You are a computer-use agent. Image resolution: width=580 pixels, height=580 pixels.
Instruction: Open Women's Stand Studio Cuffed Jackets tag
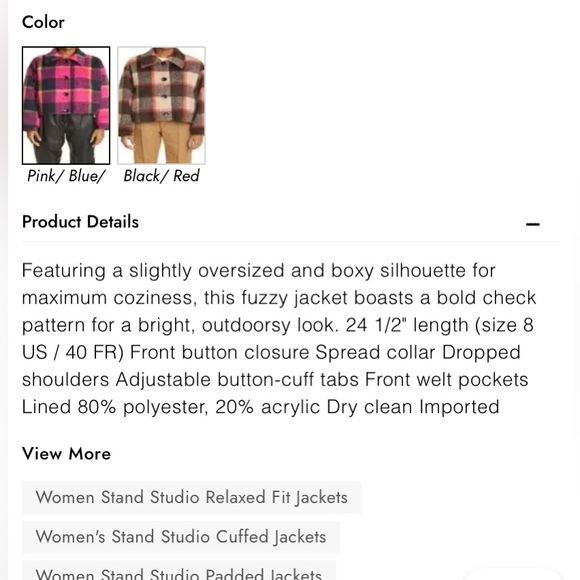click(181, 537)
